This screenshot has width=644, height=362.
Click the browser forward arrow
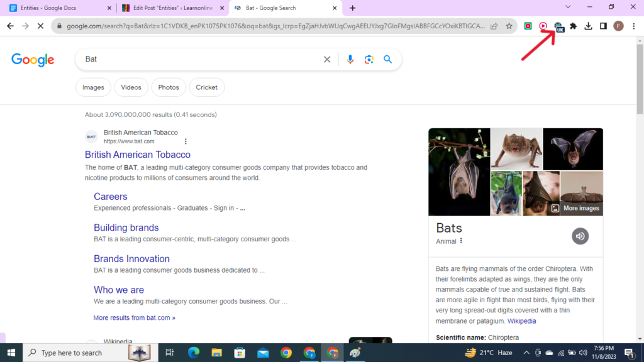(25, 26)
